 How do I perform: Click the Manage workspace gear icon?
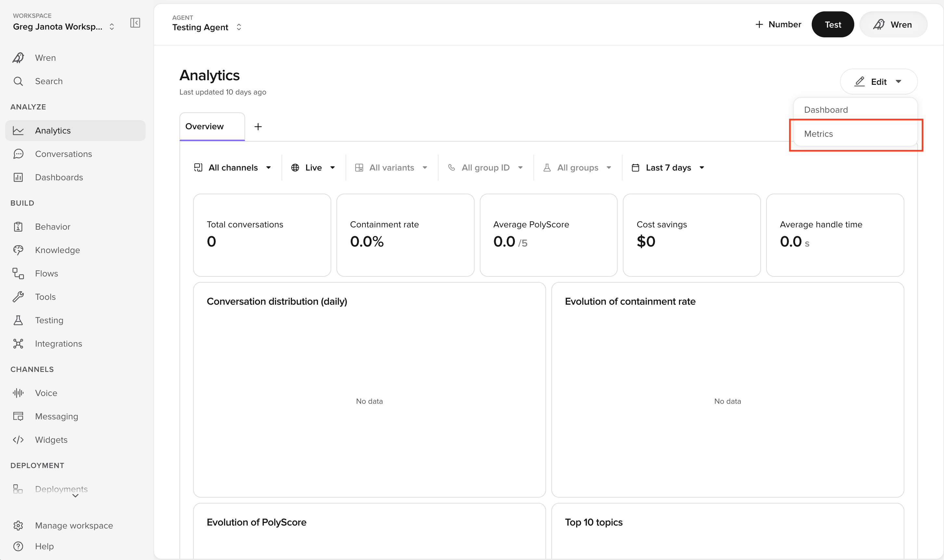click(x=18, y=526)
